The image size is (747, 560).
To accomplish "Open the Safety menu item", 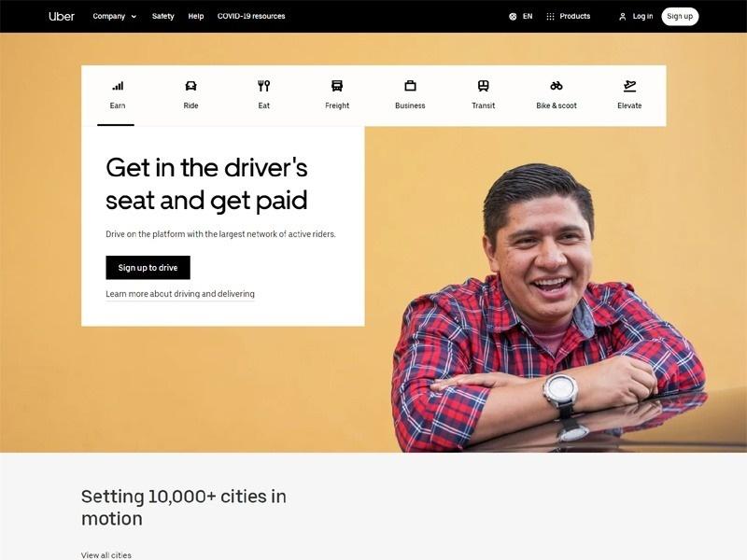I will [x=162, y=16].
